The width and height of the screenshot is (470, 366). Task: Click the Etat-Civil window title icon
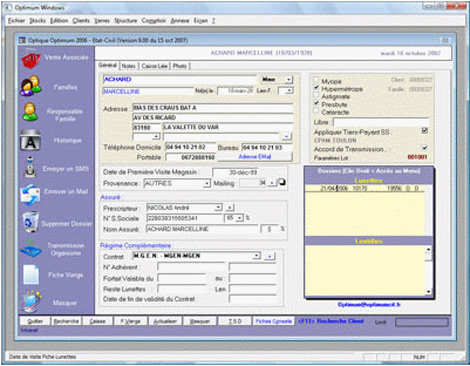(x=22, y=40)
